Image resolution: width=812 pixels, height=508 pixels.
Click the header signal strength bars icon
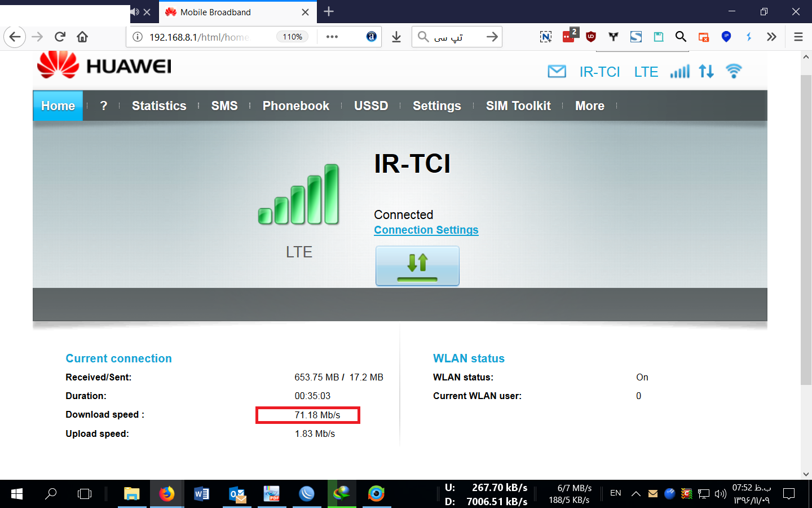(x=679, y=71)
